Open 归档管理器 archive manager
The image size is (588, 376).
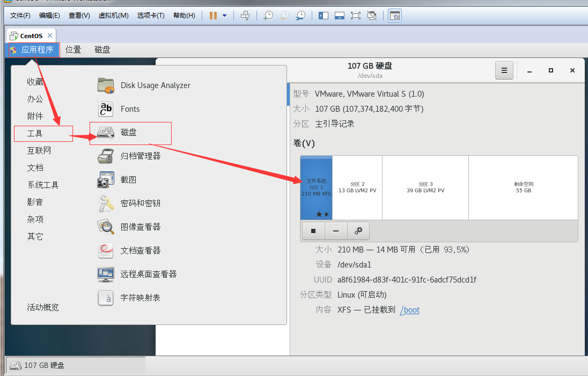click(x=129, y=156)
